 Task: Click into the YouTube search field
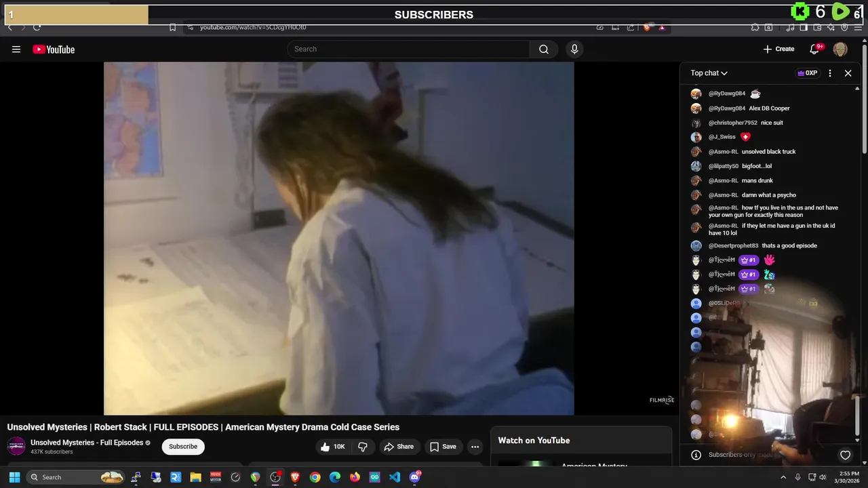409,49
